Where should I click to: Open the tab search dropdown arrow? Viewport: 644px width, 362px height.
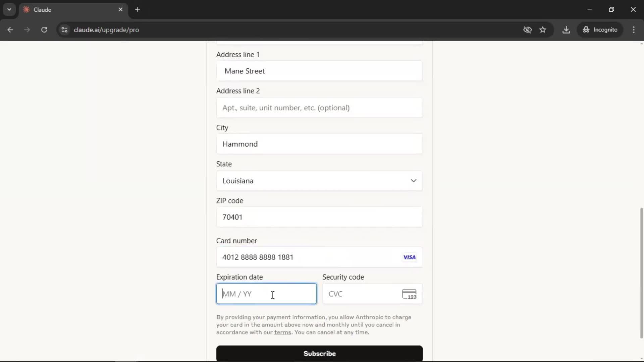(x=9, y=9)
